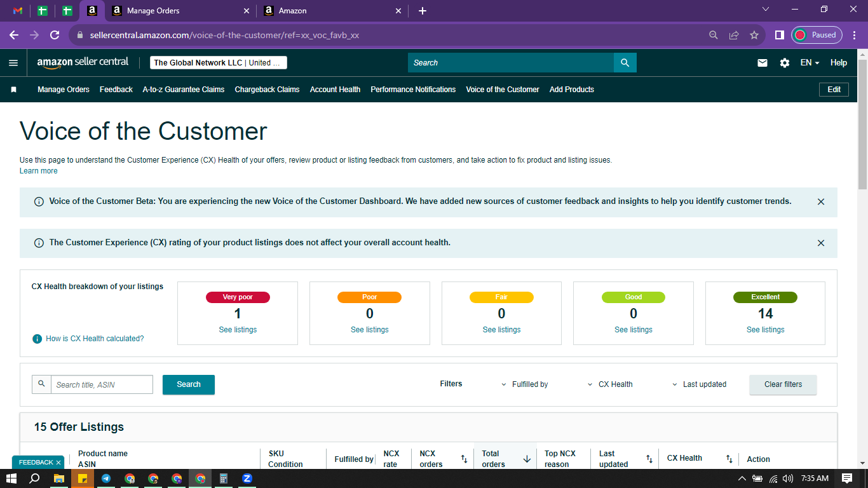Dismiss the Voice of the Customer Beta banner
This screenshot has width=868, height=488.
[x=821, y=201]
